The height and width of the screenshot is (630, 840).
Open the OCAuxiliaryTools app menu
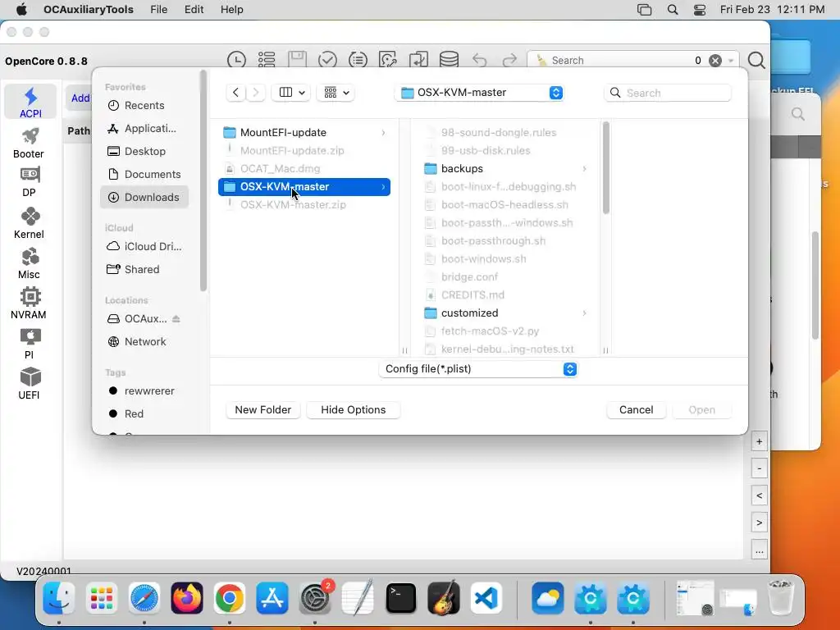pos(89,10)
